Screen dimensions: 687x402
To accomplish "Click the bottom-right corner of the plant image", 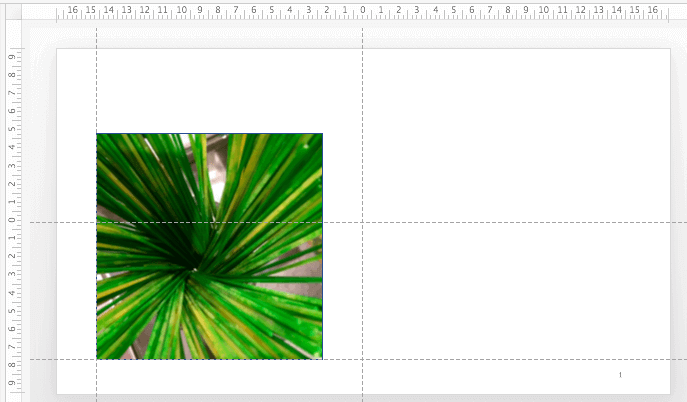I will (x=322, y=358).
